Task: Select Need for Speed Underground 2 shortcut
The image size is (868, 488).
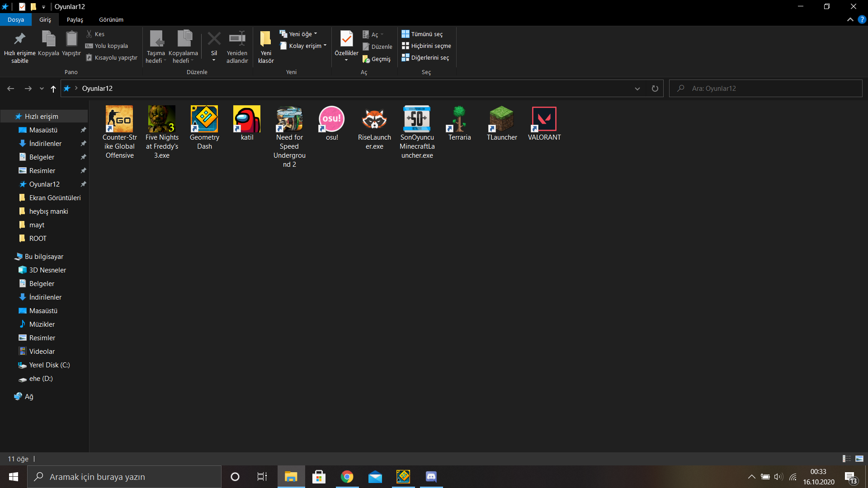Action: coord(289,137)
